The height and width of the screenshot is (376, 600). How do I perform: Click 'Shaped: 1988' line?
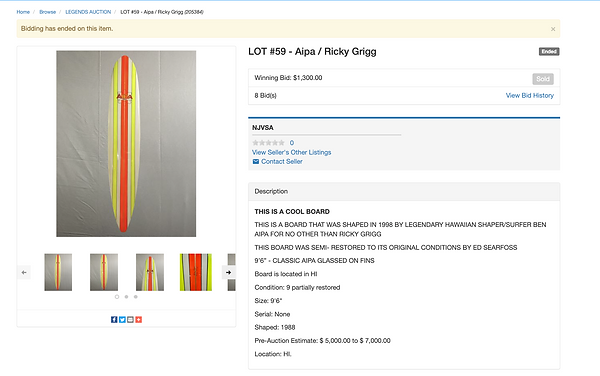point(275,327)
